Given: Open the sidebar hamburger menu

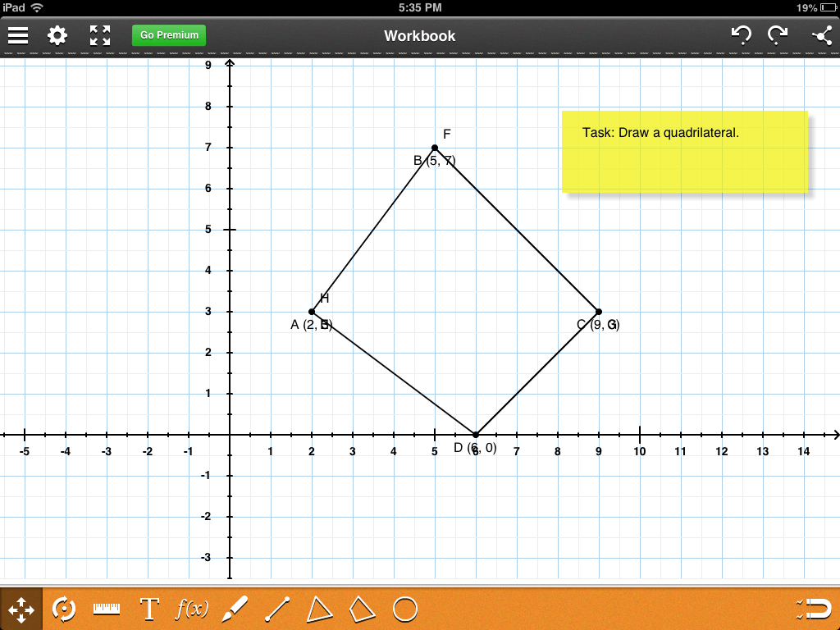Looking at the screenshot, I should click(x=18, y=34).
